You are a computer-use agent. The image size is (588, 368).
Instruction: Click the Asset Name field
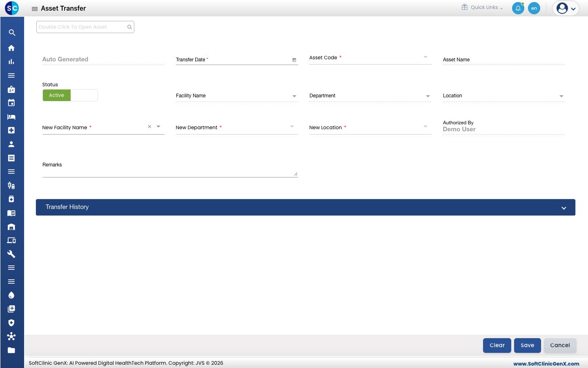(503, 60)
